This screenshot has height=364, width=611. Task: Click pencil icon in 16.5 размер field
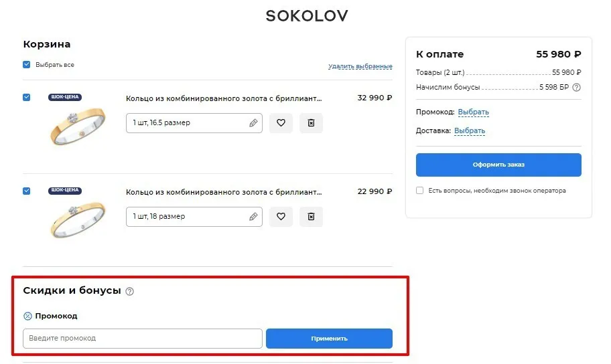[253, 123]
